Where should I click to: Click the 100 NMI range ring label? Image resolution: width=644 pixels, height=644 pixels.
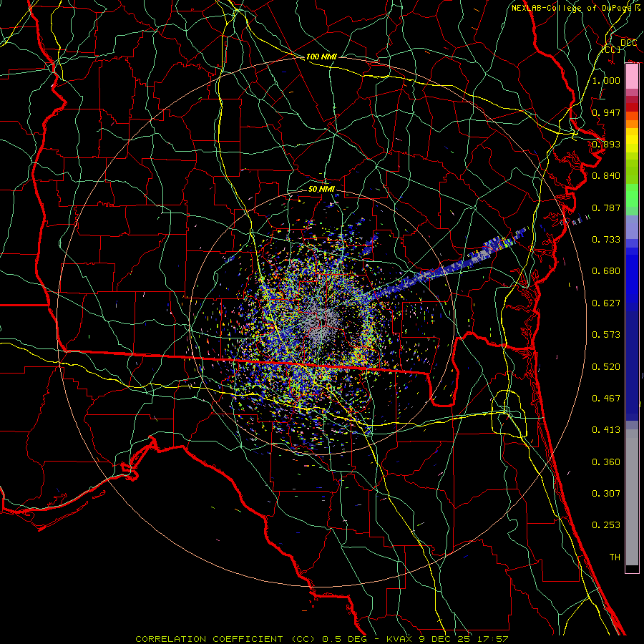pos(321,57)
